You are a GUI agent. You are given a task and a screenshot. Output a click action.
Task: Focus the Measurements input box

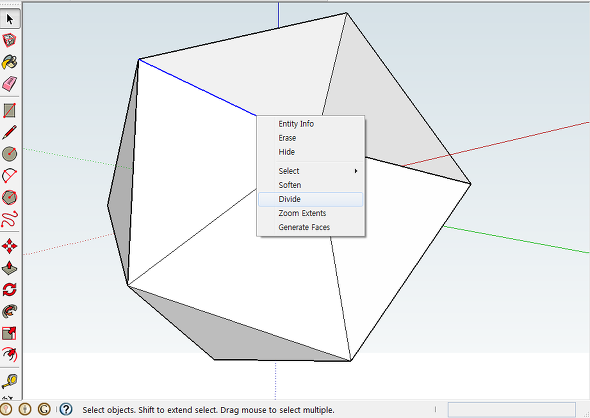coord(511,409)
